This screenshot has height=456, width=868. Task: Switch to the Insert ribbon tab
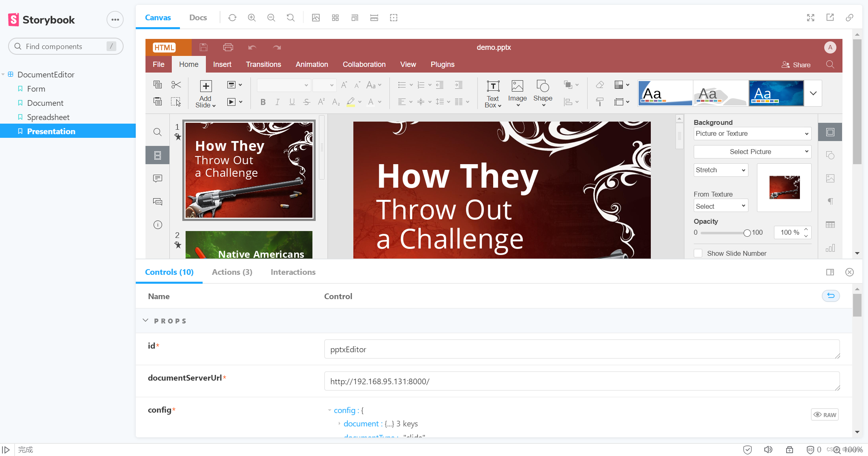pos(222,64)
